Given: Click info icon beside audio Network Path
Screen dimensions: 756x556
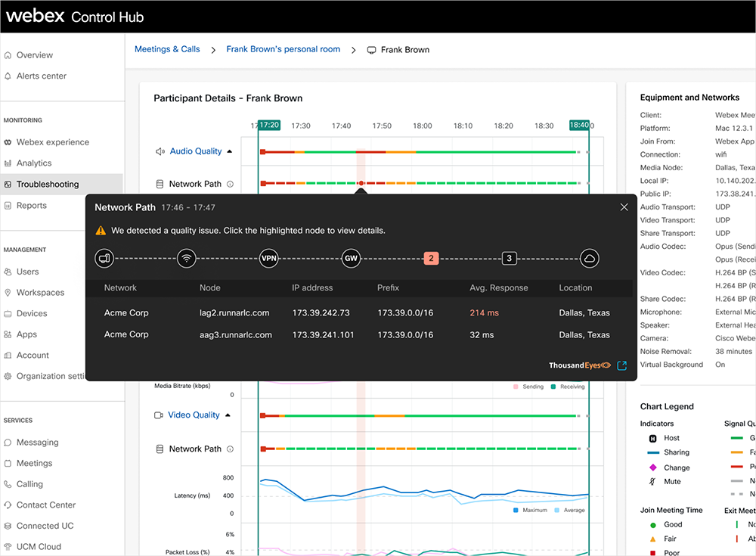Looking at the screenshot, I should point(231,184).
